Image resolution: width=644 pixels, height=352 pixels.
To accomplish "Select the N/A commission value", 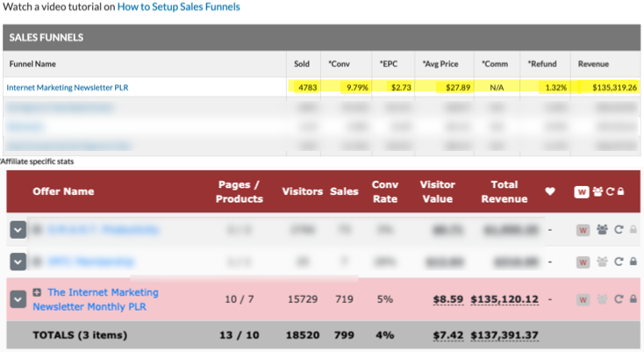I will tap(497, 88).
